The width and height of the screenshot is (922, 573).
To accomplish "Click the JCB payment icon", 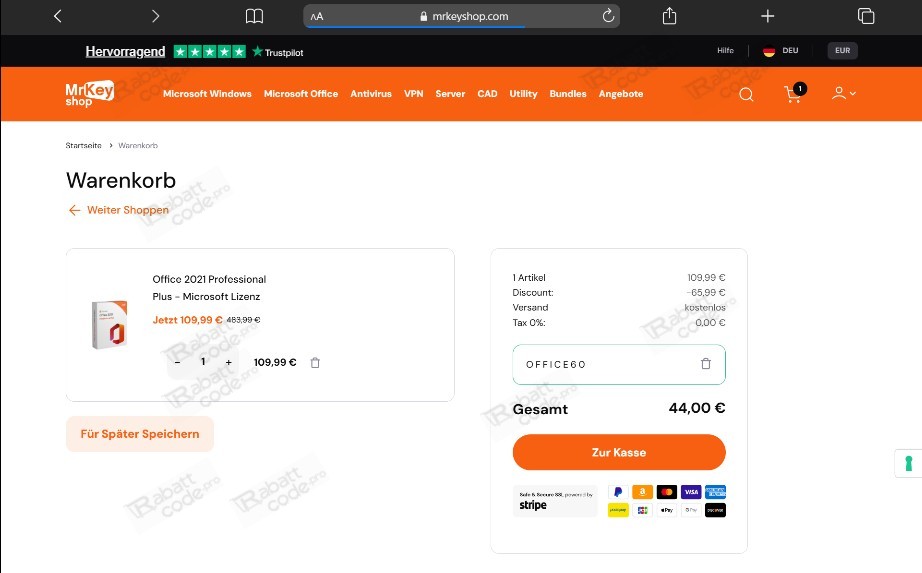I will (642, 510).
